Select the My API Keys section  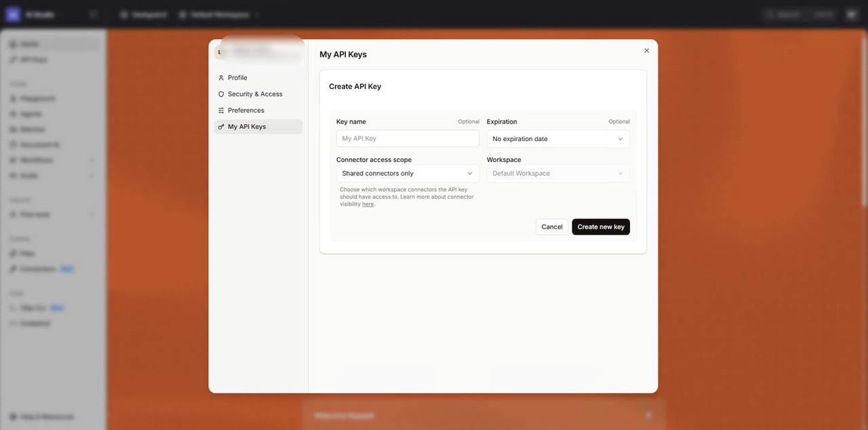pyautogui.click(x=258, y=127)
